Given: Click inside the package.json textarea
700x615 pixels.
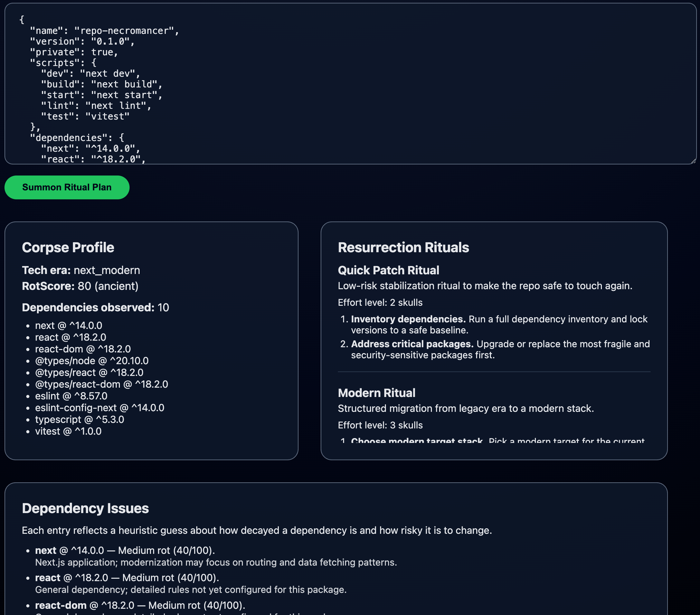Looking at the screenshot, I should click(x=346, y=86).
